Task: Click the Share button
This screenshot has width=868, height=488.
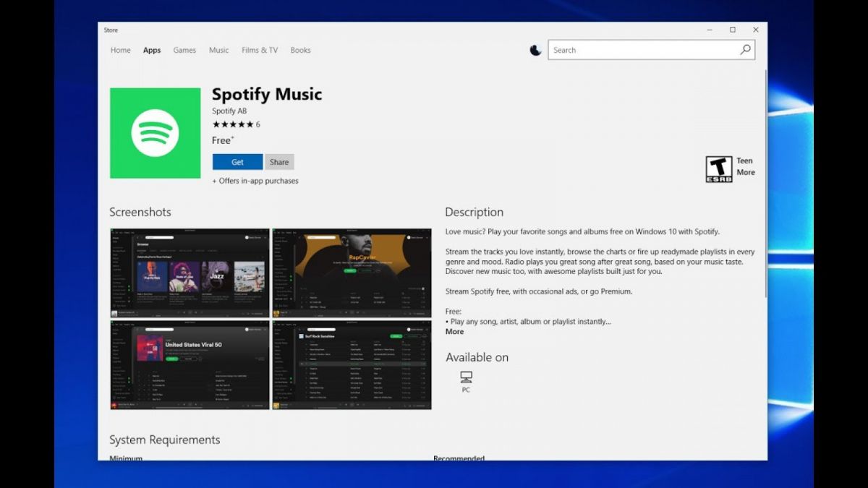Action: click(x=279, y=162)
